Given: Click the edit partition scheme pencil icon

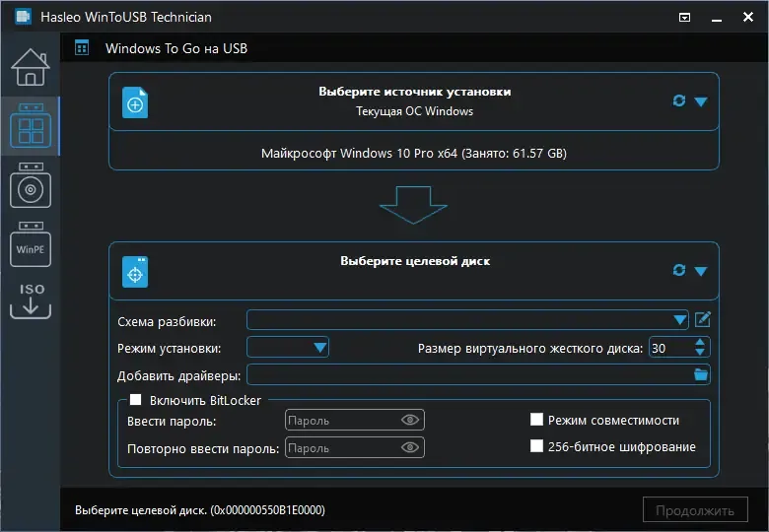Looking at the screenshot, I should click(x=703, y=319).
